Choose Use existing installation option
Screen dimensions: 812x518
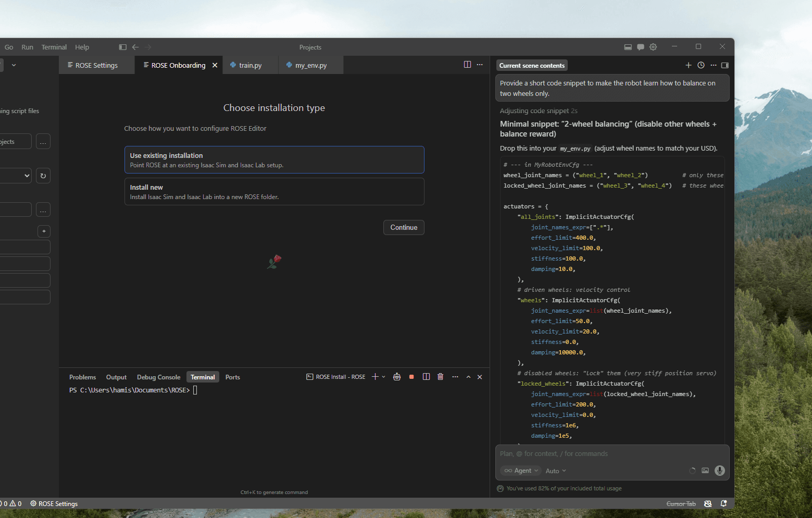coord(274,160)
